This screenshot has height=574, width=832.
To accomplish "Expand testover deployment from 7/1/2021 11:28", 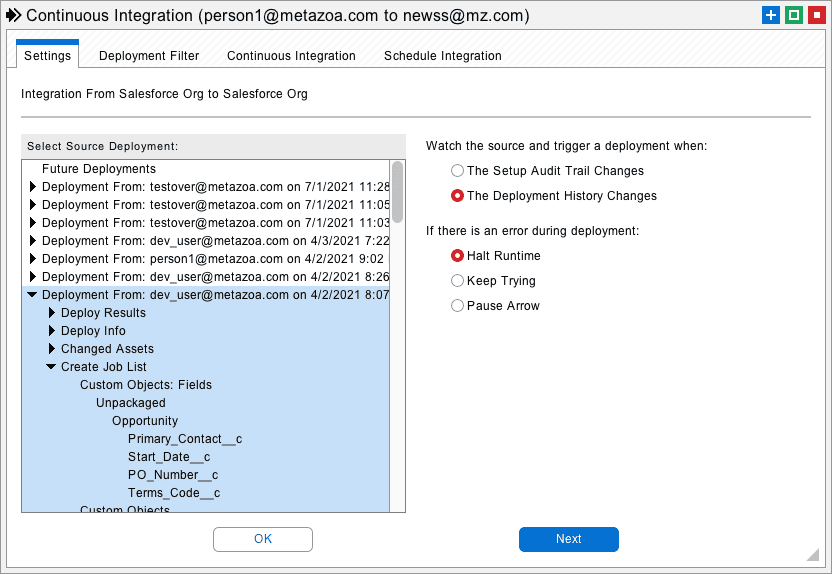I will 33,187.
